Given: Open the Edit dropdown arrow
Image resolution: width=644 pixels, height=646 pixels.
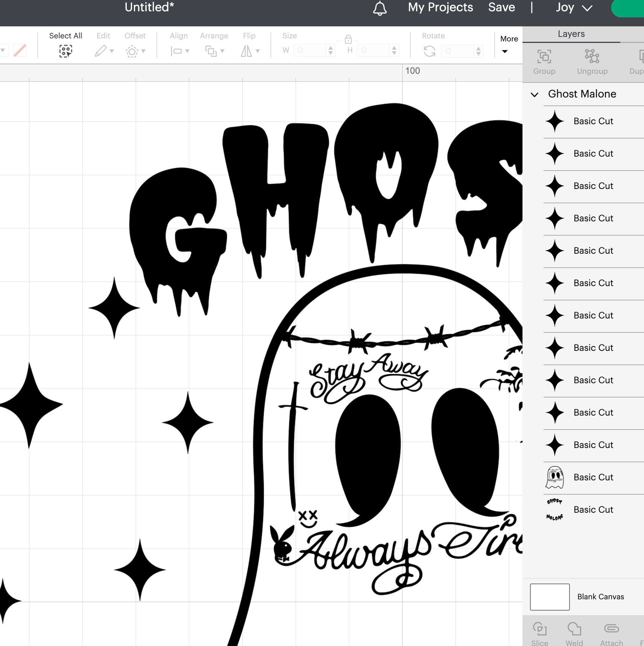Looking at the screenshot, I should tap(112, 51).
